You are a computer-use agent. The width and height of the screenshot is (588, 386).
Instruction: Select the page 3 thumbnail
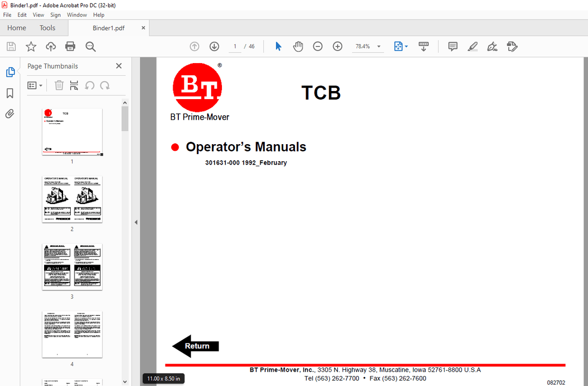click(x=72, y=267)
